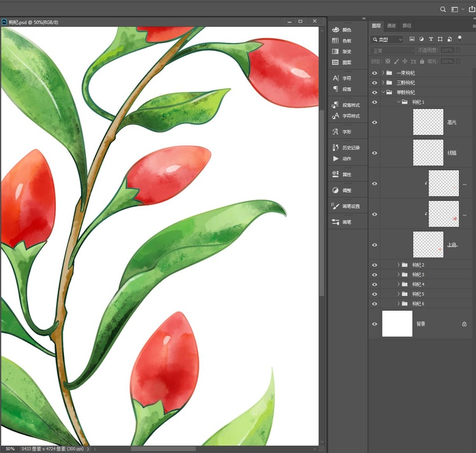
Task: Click the search icon in top bar
Action: tap(443, 10)
